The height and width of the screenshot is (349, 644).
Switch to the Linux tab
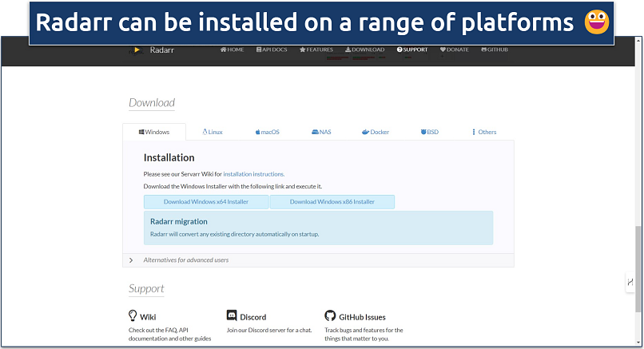[x=213, y=132]
